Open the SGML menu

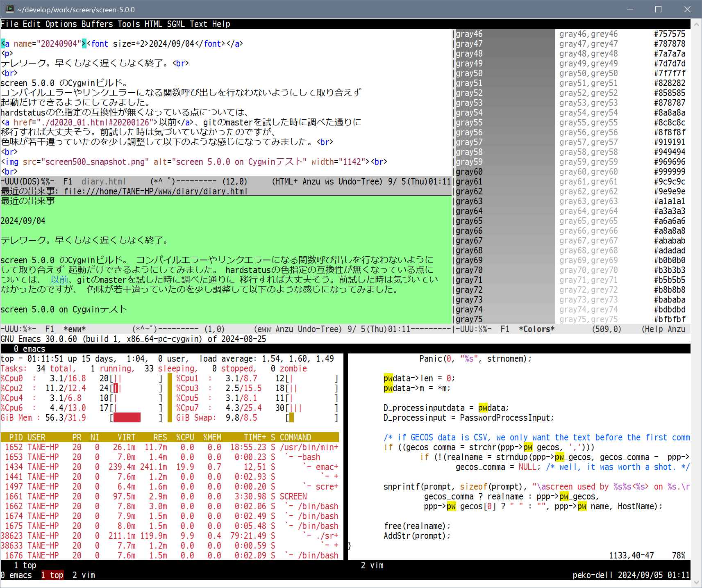click(176, 24)
